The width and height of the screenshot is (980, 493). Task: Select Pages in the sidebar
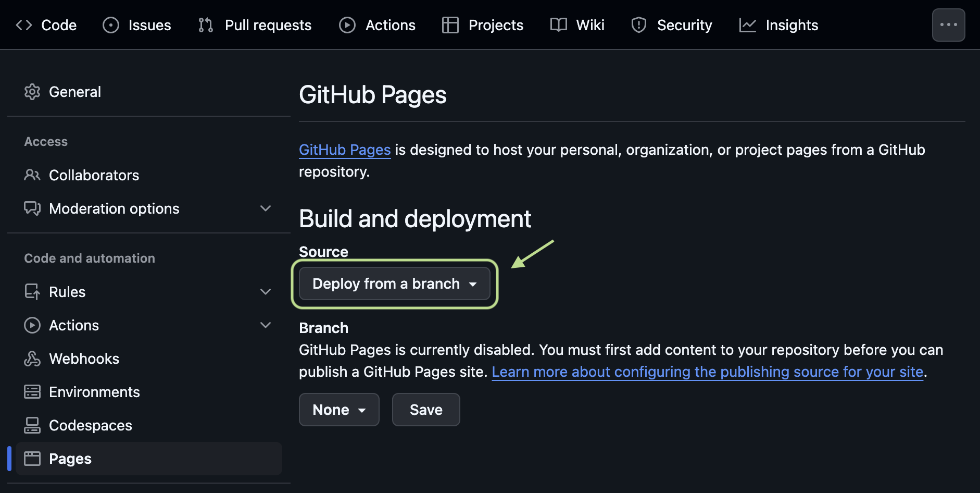tap(149, 459)
